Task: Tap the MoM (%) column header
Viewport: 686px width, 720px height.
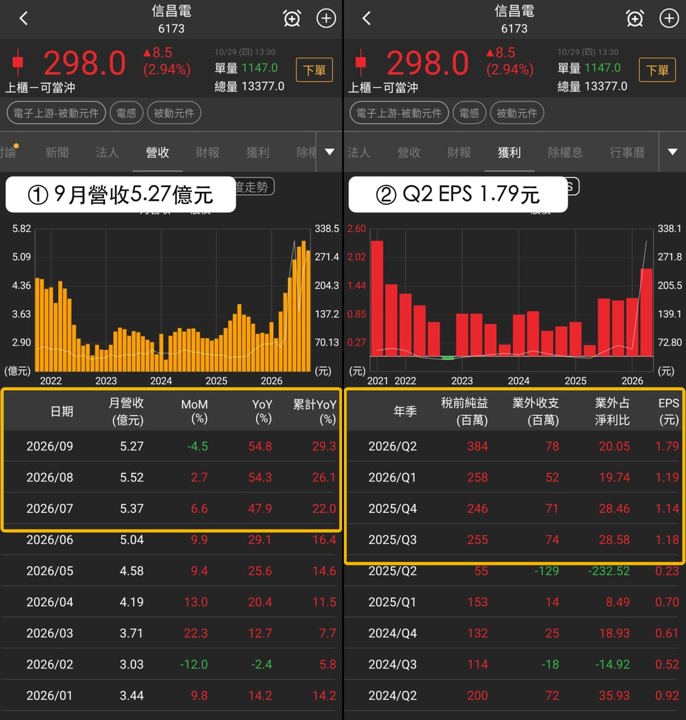Action: click(194, 411)
